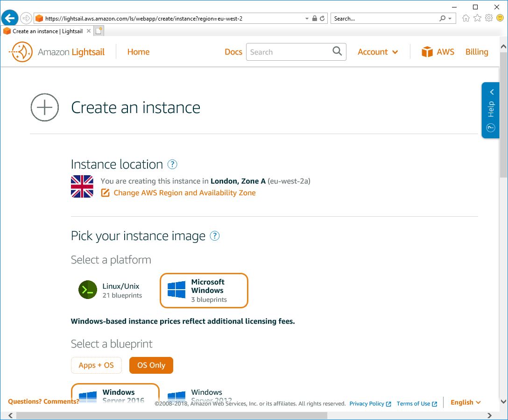Viewport: 508px width, 420px height.
Task: Click the browser Home house icon
Action: click(466, 18)
